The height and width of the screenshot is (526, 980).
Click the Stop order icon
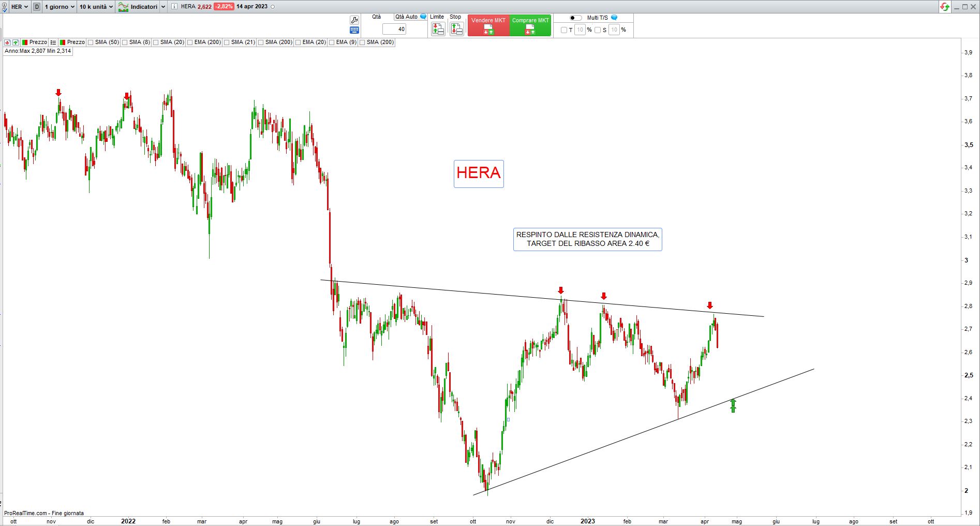coord(456,30)
